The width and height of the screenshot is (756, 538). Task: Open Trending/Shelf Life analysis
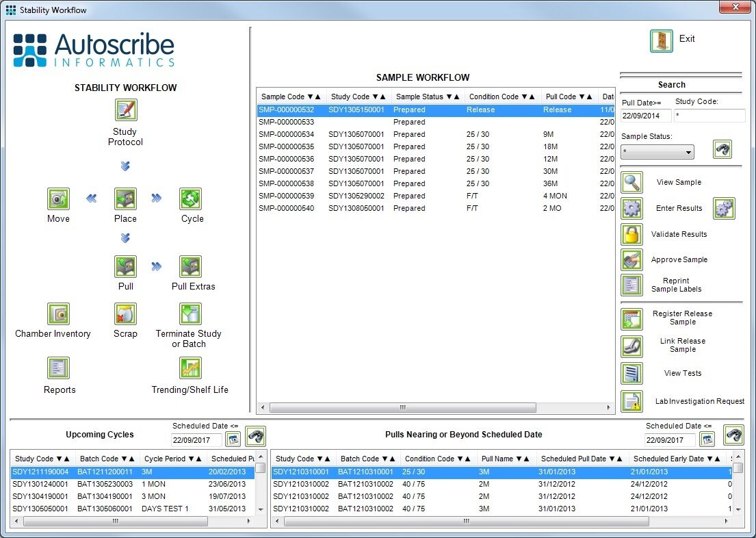[x=190, y=368]
